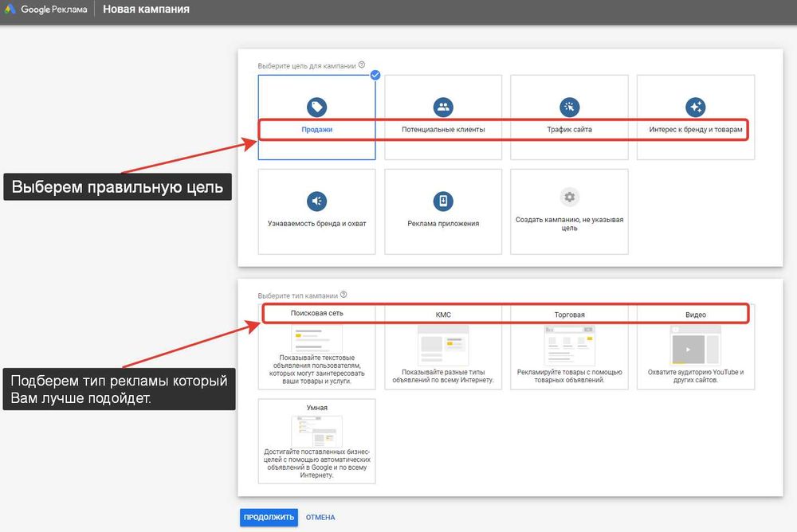This screenshot has height=532, width=797.
Task: Select the Интерес к бренду sparkle icon
Action: pyautogui.click(x=695, y=108)
